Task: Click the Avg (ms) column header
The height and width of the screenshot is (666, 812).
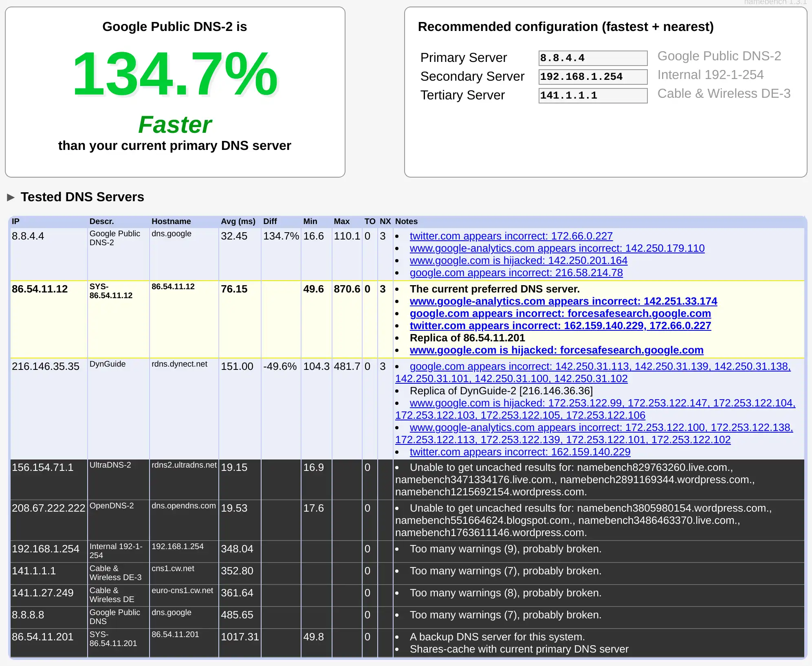Action: click(x=238, y=222)
